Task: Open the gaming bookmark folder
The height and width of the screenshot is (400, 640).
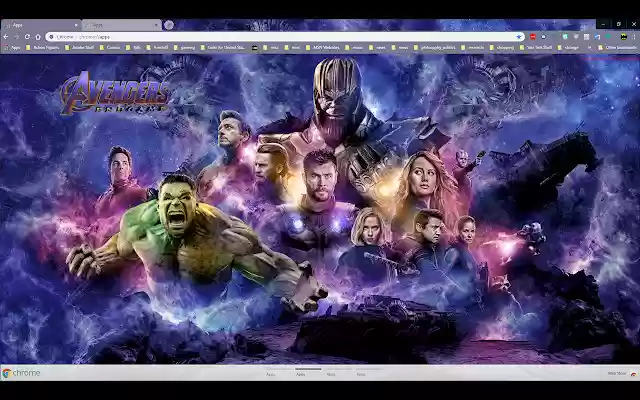Action: [184, 47]
